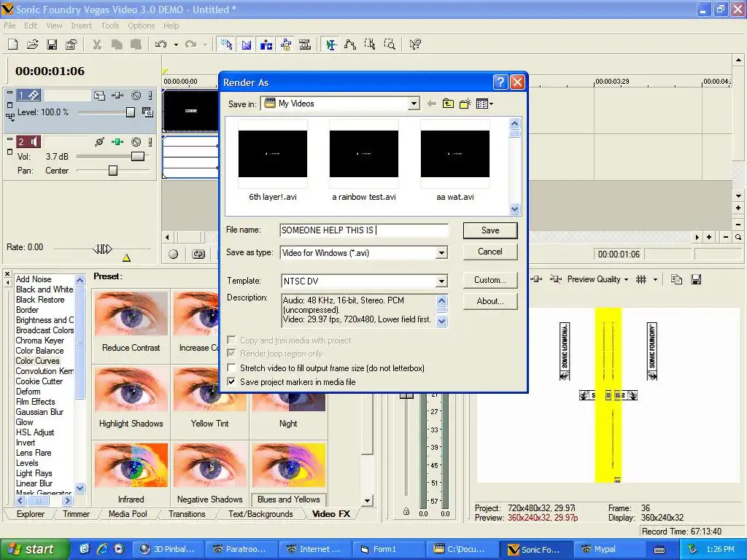747x560 pixels.
Task: Click the Open project folder icon
Action: click(x=32, y=44)
